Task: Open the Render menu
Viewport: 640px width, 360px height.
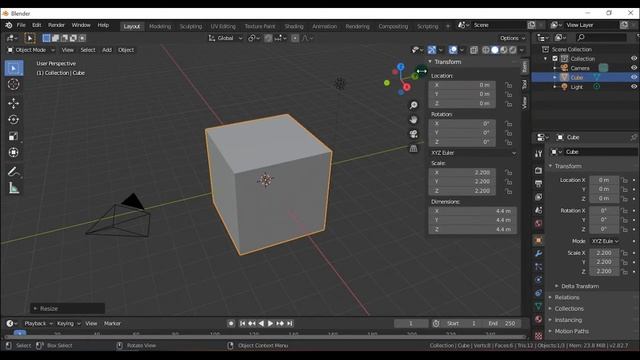Action: click(56, 25)
